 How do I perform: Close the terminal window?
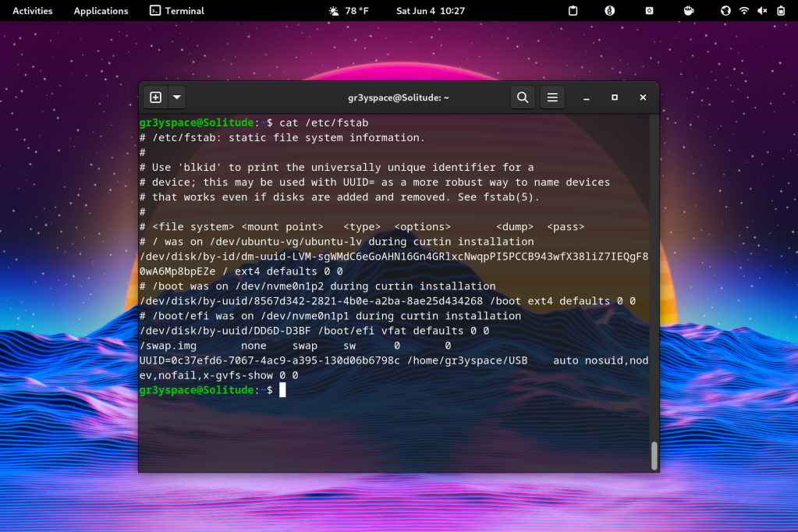(x=643, y=98)
